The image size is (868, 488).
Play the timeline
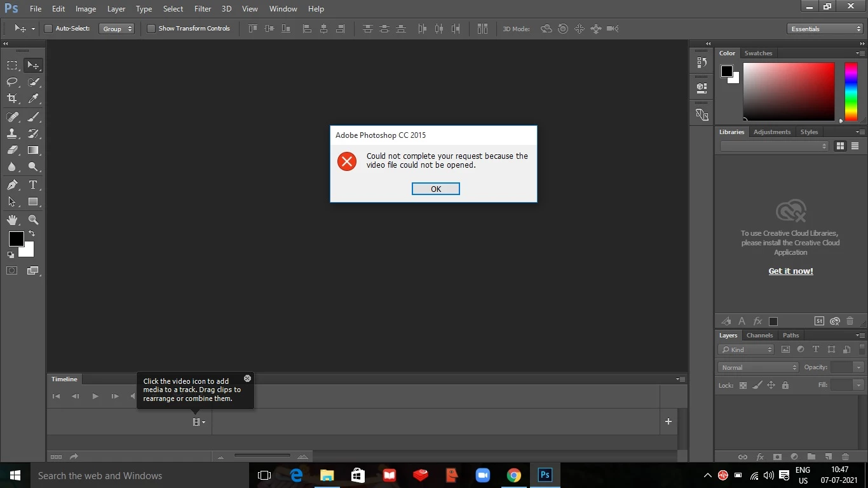pos(95,396)
